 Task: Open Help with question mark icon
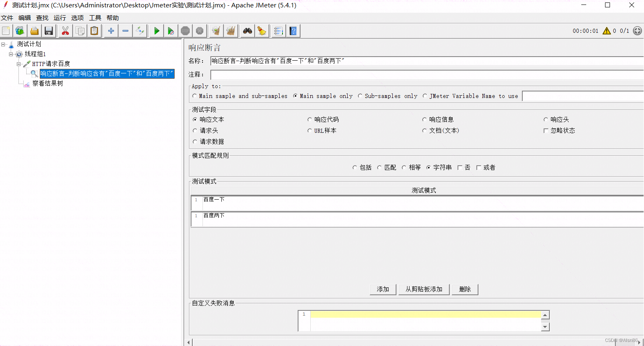click(293, 31)
